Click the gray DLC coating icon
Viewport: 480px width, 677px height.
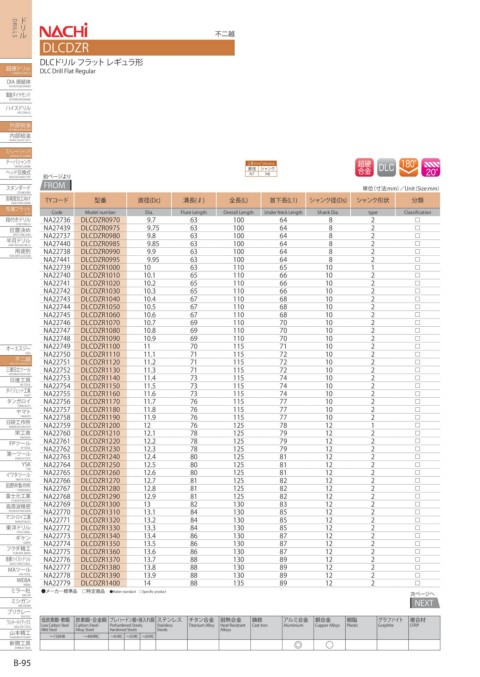[386, 168]
